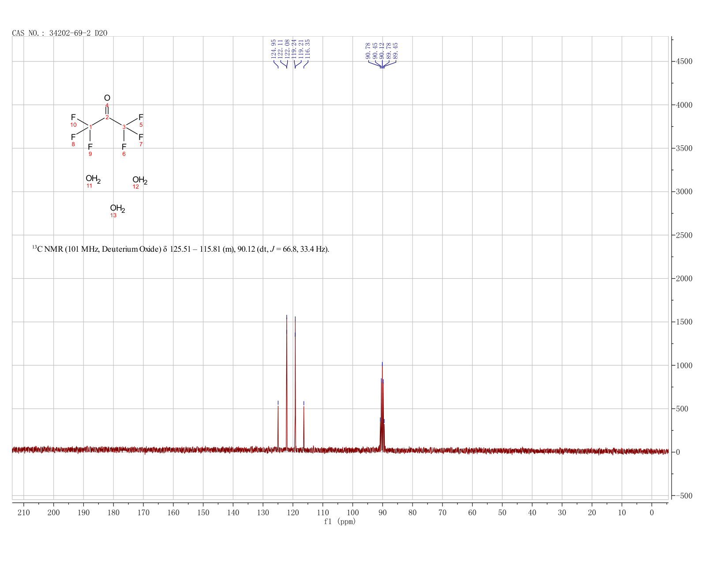Select the oxygen atom O labeled 4
This screenshot has height=563, width=728.
click(107, 98)
